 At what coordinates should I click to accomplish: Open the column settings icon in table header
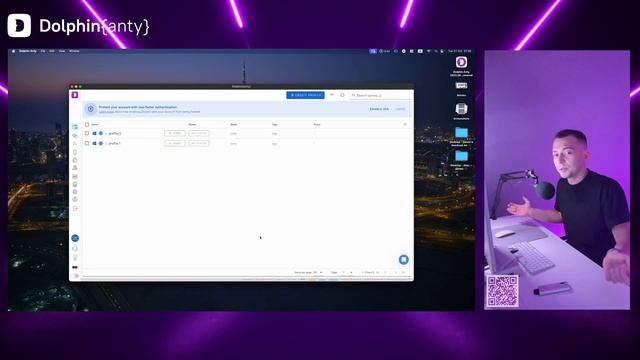pyautogui.click(x=405, y=124)
